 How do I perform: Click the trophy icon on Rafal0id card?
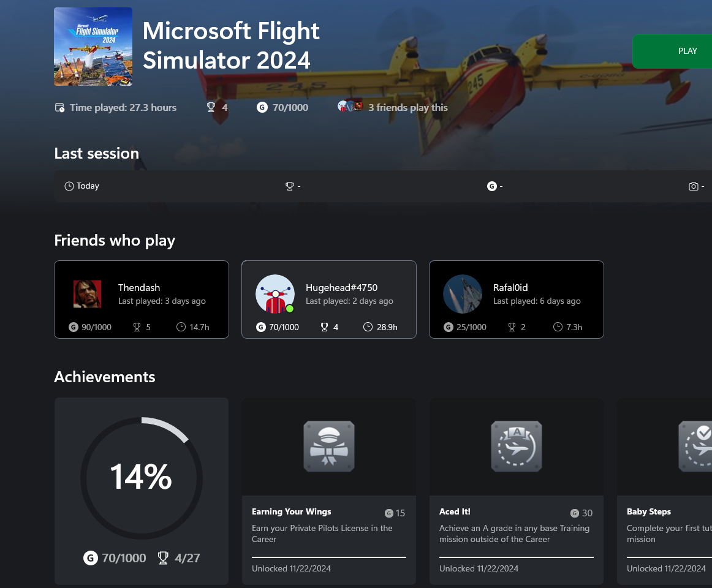[x=512, y=327]
